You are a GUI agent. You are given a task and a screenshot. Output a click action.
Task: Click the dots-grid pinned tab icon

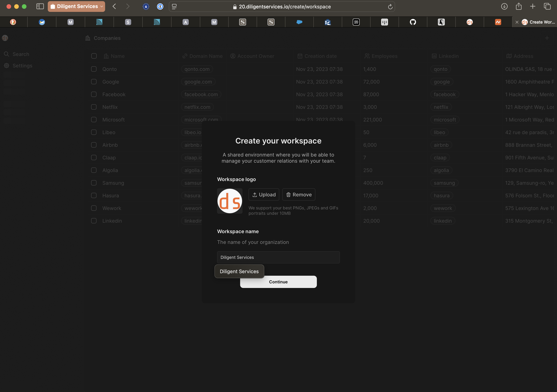385,22
